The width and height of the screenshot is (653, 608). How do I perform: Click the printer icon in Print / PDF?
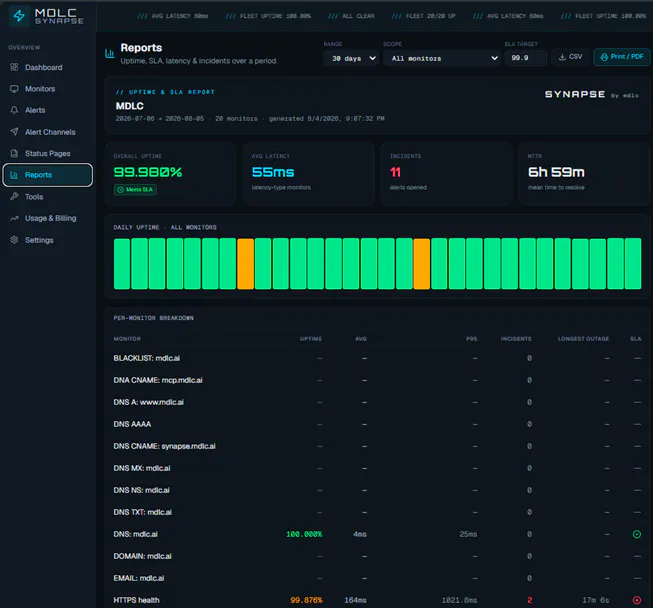pos(604,57)
